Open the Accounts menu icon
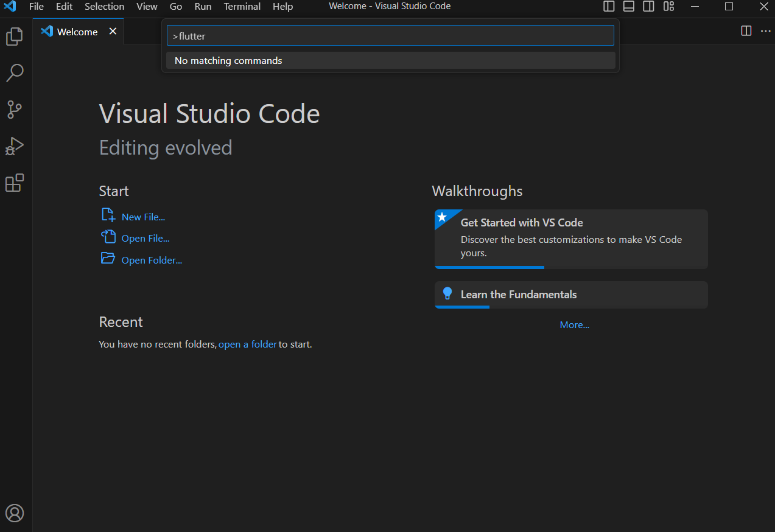The image size is (775, 532). pos(15,513)
